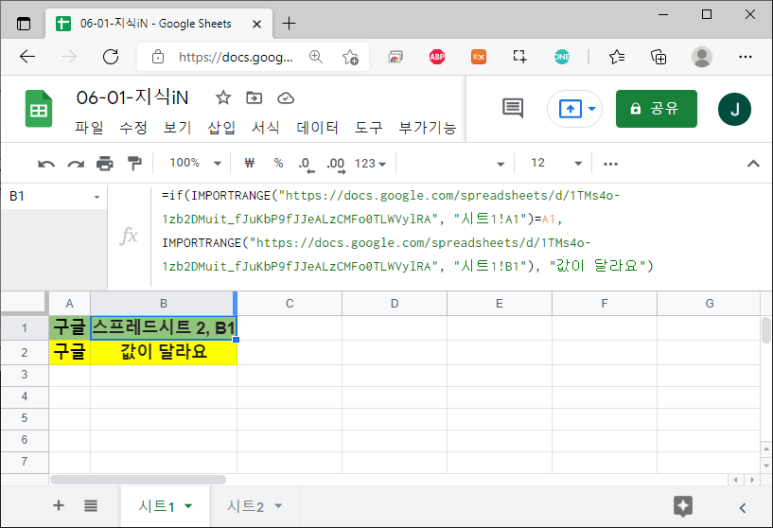The height and width of the screenshot is (528, 773).
Task: Open 123 more formats dropdown
Action: pos(370,164)
